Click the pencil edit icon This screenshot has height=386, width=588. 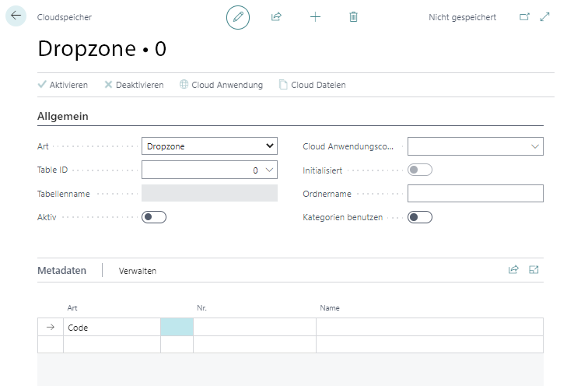click(x=238, y=16)
